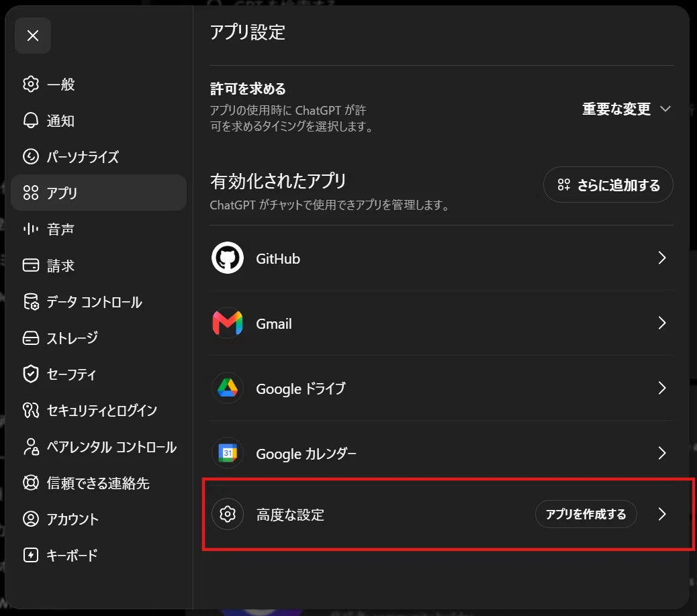The image size is (697, 616).
Task: Click the waveform icon beside 音声
Action: [x=31, y=229]
